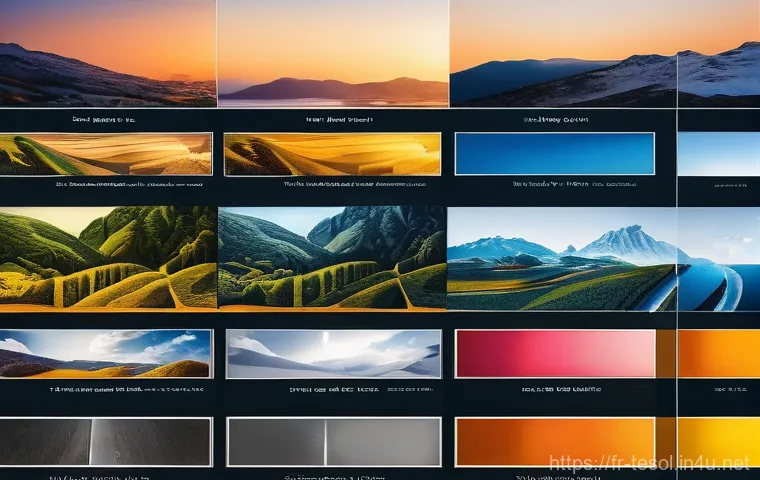Choose the wide burnt orange gradient swatch
The image size is (760, 480).
click(x=555, y=441)
